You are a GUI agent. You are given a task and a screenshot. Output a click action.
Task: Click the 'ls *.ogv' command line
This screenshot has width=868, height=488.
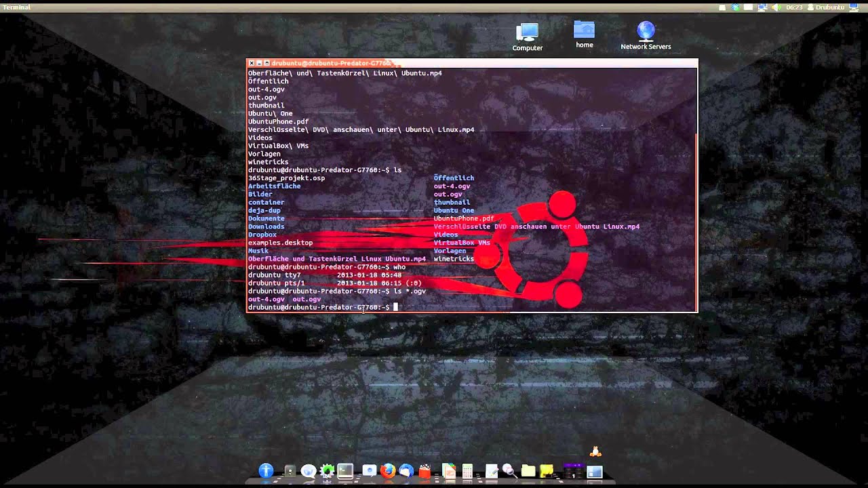337,291
